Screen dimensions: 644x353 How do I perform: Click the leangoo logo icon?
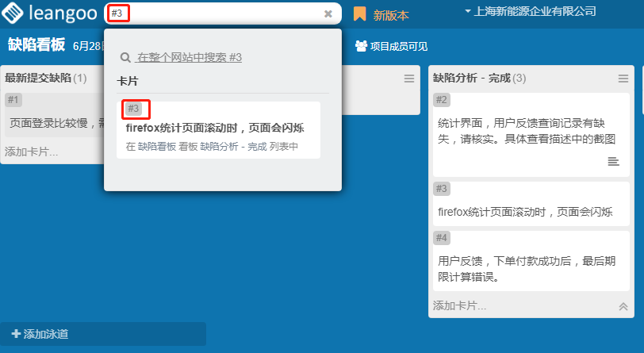pos(13,13)
